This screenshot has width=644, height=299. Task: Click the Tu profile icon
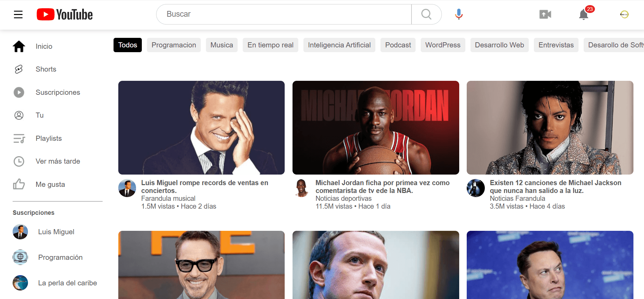point(19,115)
